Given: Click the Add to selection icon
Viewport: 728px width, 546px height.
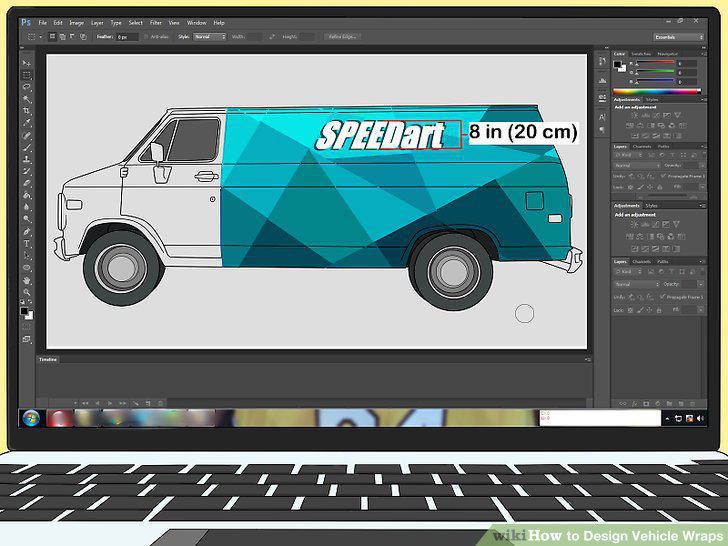Looking at the screenshot, I should coord(62,37).
